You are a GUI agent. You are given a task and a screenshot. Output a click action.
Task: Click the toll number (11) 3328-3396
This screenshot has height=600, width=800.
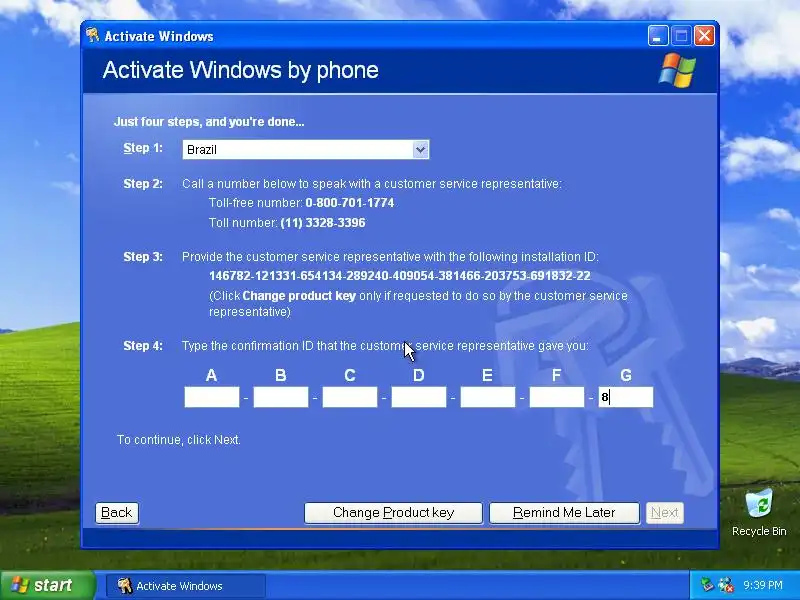coord(323,223)
